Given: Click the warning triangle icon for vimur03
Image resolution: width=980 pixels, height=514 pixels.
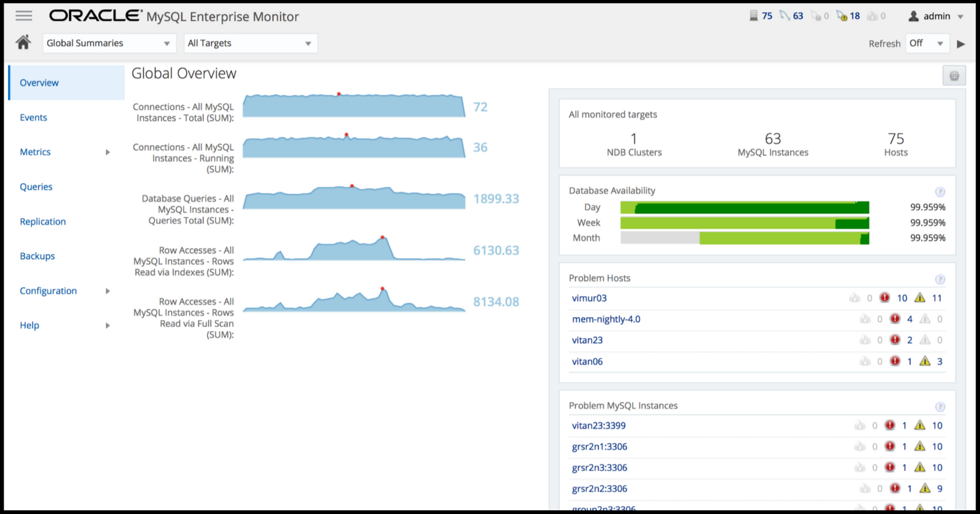Looking at the screenshot, I should pyautogui.click(x=919, y=297).
